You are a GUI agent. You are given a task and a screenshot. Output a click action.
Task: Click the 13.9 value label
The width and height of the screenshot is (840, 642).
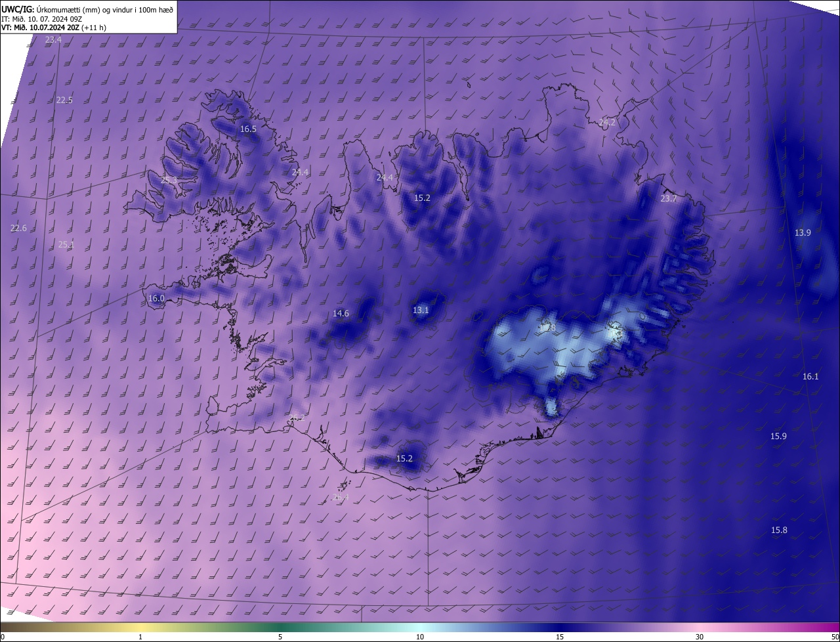(803, 233)
